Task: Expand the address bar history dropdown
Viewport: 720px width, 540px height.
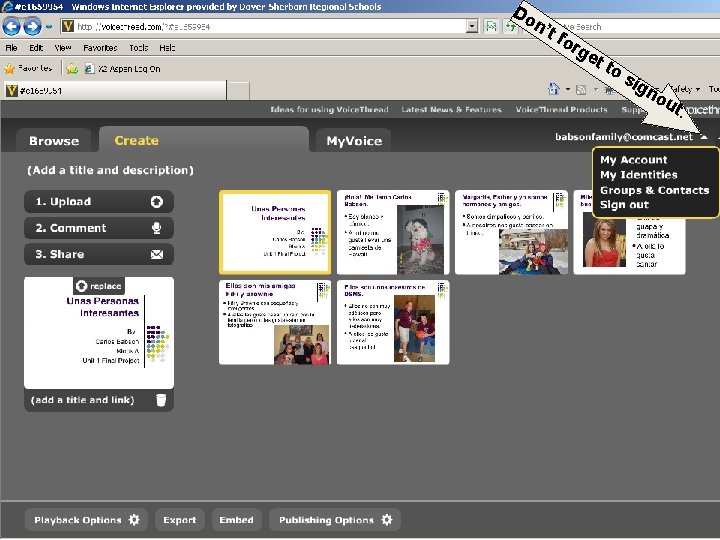Action: [x=472, y=27]
